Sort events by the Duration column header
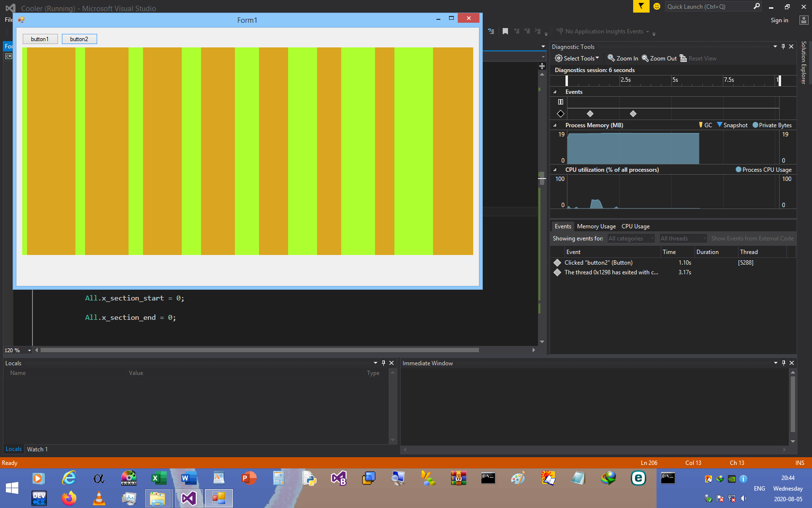Image resolution: width=812 pixels, height=508 pixels. [x=716, y=252]
